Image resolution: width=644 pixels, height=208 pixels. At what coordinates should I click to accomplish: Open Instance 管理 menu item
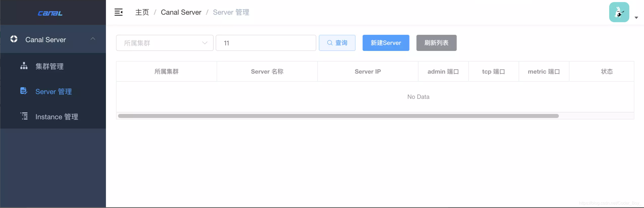click(x=53, y=117)
